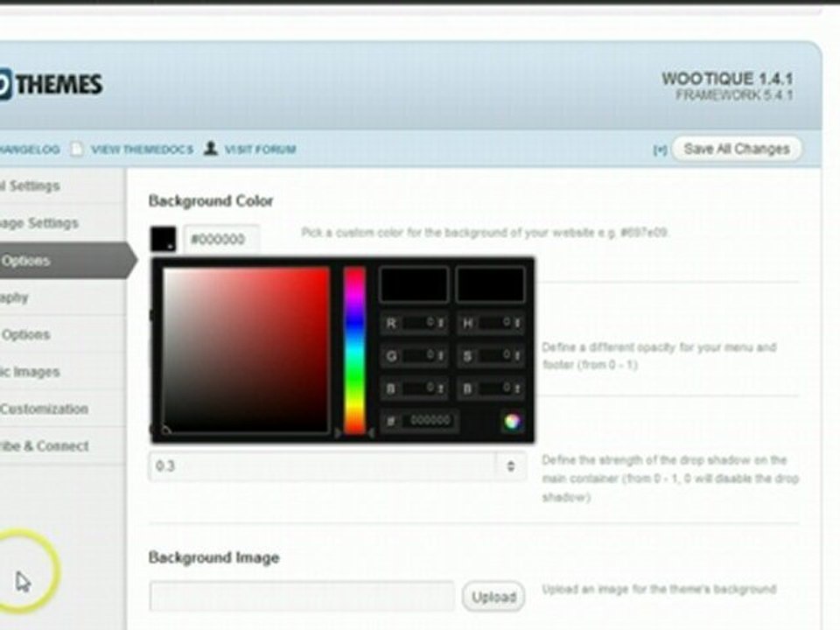Select the Settings tab at top of sidebar
840x630 pixels.
click(63, 185)
